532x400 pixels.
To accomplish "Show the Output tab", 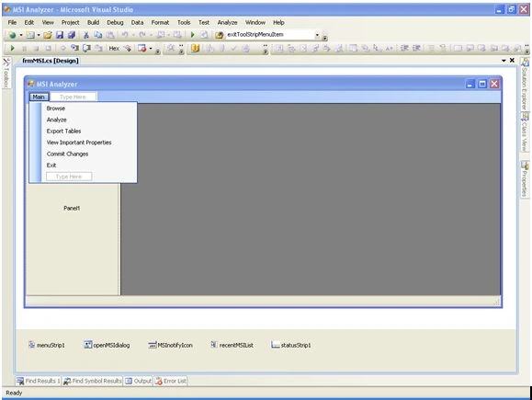I will [x=139, y=381].
